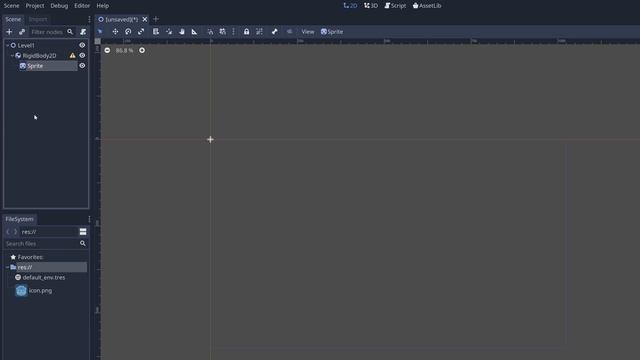Open the FileSystem dock tab

click(x=19, y=219)
